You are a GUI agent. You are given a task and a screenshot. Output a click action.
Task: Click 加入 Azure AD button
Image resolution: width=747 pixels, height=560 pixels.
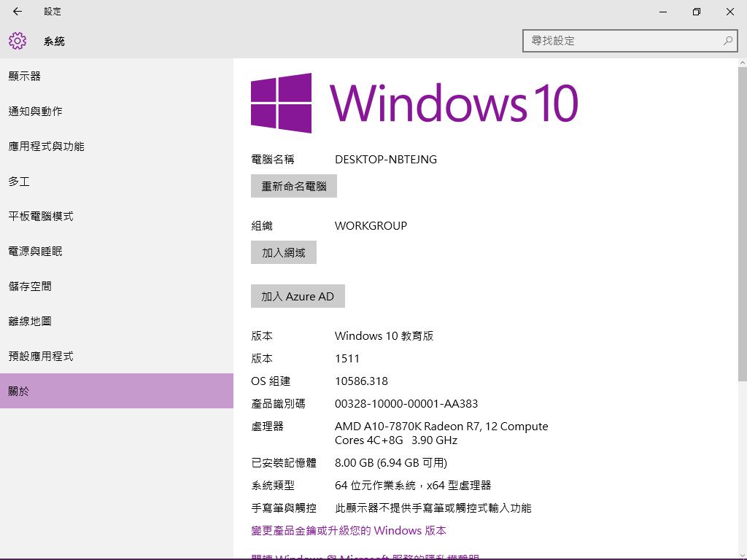[x=298, y=296]
